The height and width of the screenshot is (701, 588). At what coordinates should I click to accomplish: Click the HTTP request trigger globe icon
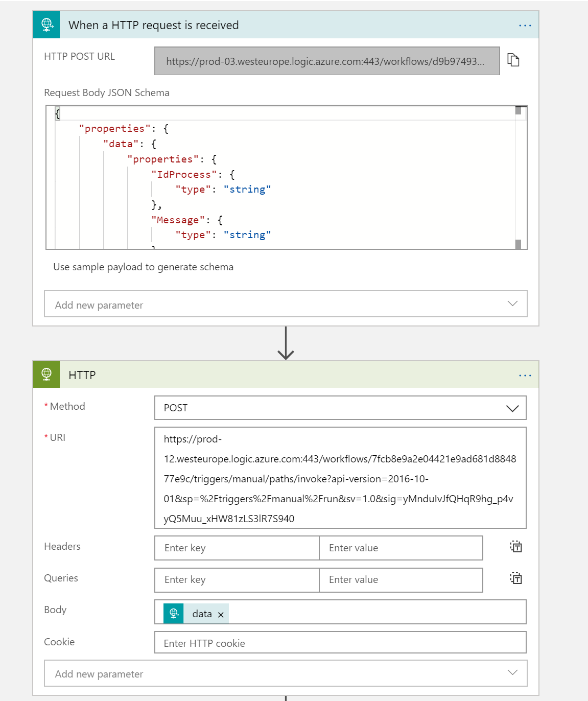coord(46,25)
